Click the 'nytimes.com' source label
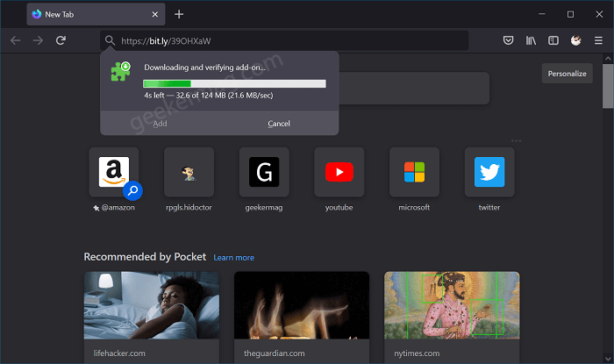Viewport: 614px width, 364px height. [417, 353]
